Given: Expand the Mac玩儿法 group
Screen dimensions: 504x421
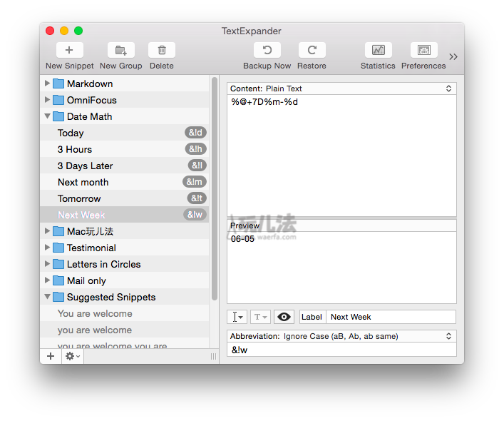Looking at the screenshot, I should tap(47, 231).
